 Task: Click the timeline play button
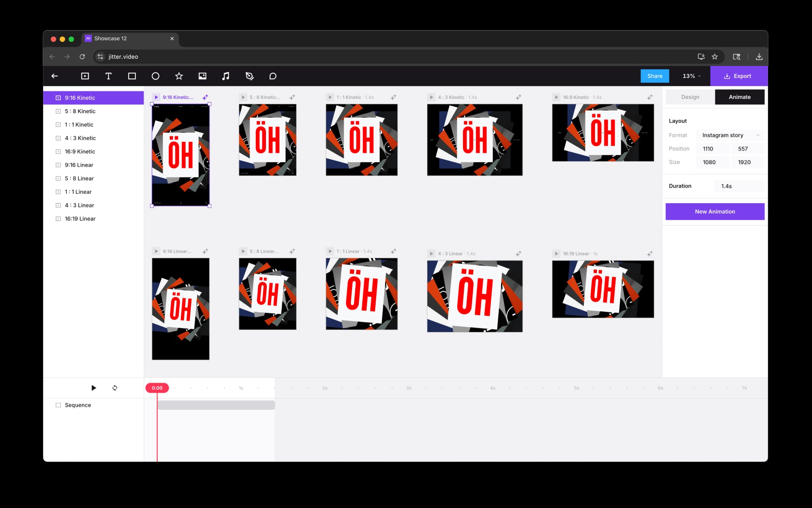tap(94, 388)
